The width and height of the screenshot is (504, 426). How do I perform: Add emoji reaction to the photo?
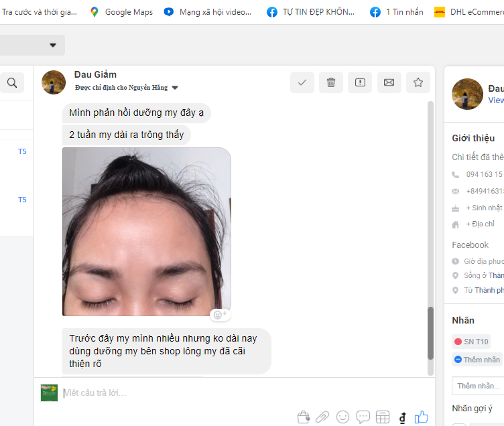[x=219, y=314]
